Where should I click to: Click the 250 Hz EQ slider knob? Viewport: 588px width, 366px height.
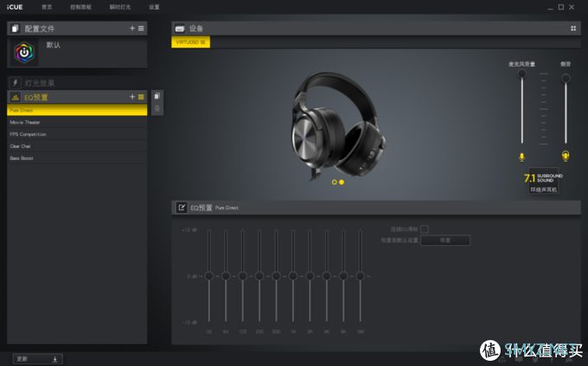[x=259, y=276]
